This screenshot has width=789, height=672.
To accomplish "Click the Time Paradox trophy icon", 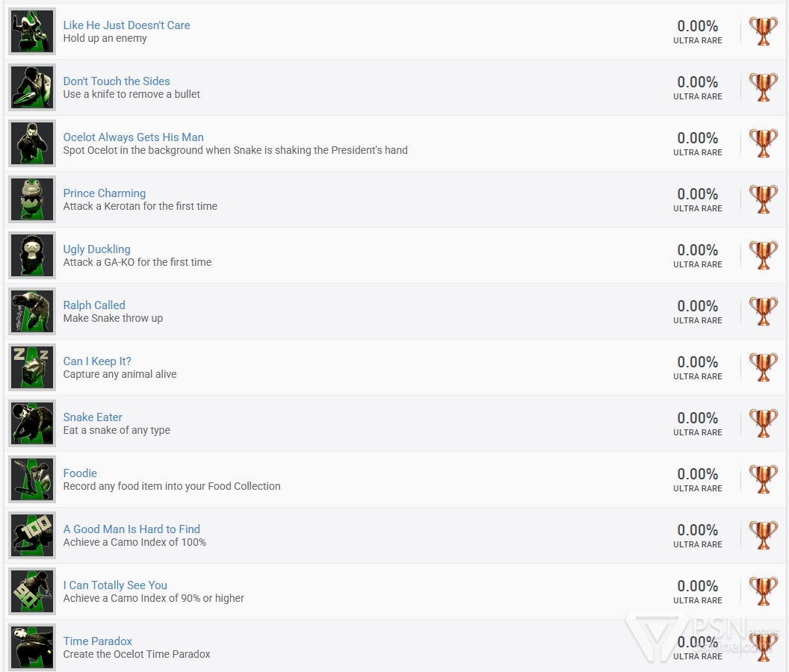I will (x=32, y=647).
